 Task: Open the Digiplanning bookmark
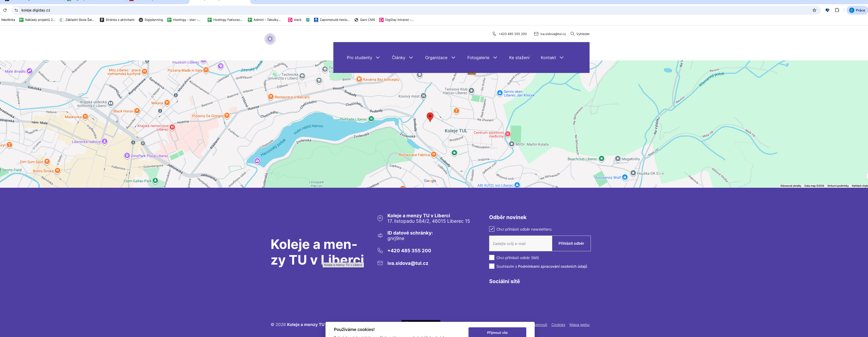(x=151, y=20)
